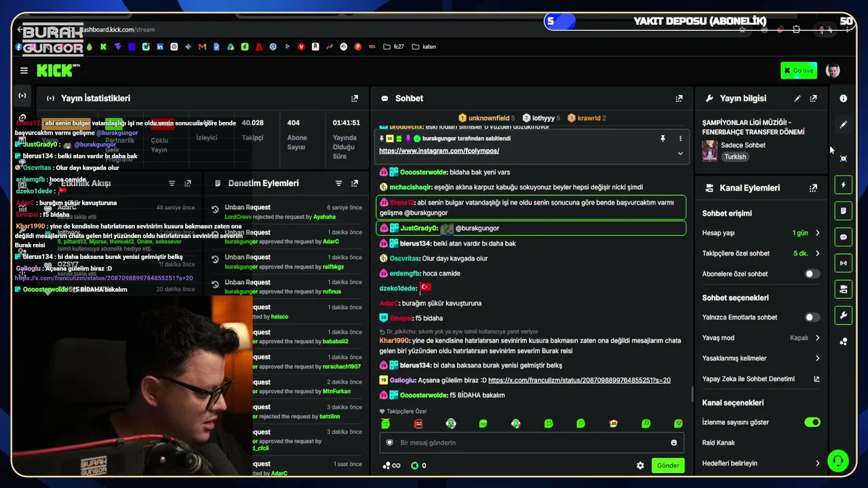The width and height of the screenshot is (868, 488).
Task: Pop out the Etkinlik Akışı panel
Action: pyautogui.click(x=188, y=183)
